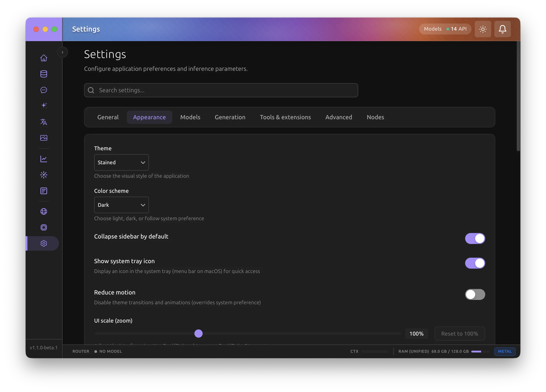The image size is (546, 392).
Task: Click the database stack sidebar icon
Action: click(x=44, y=74)
